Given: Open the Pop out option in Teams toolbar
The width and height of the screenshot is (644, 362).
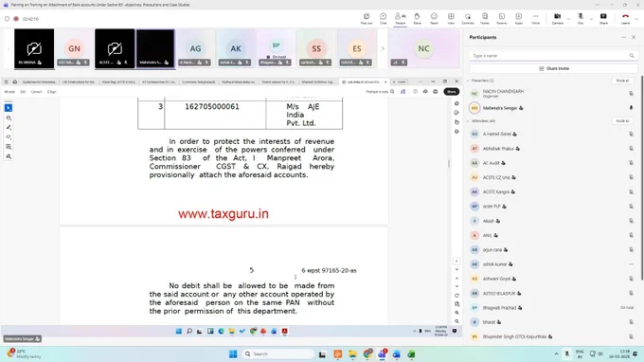Looking at the screenshot, I should click(x=367, y=19).
